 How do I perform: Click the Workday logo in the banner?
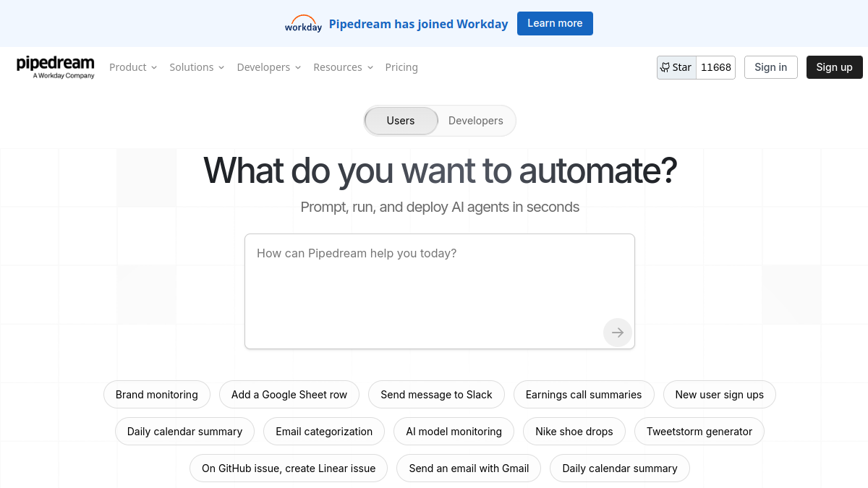point(303,24)
